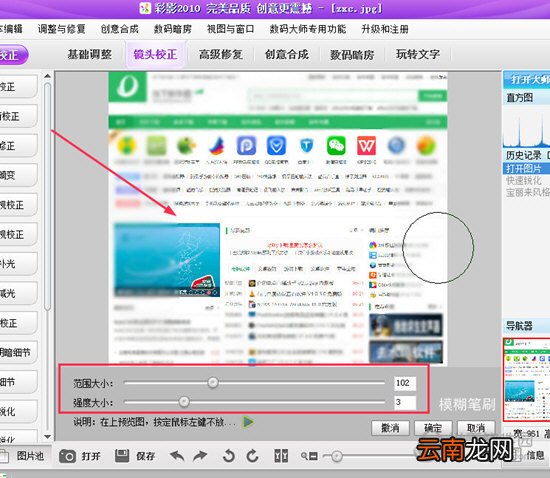Open the 升级和注册 menu
The image size is (550, 478).
pos(385,29)
